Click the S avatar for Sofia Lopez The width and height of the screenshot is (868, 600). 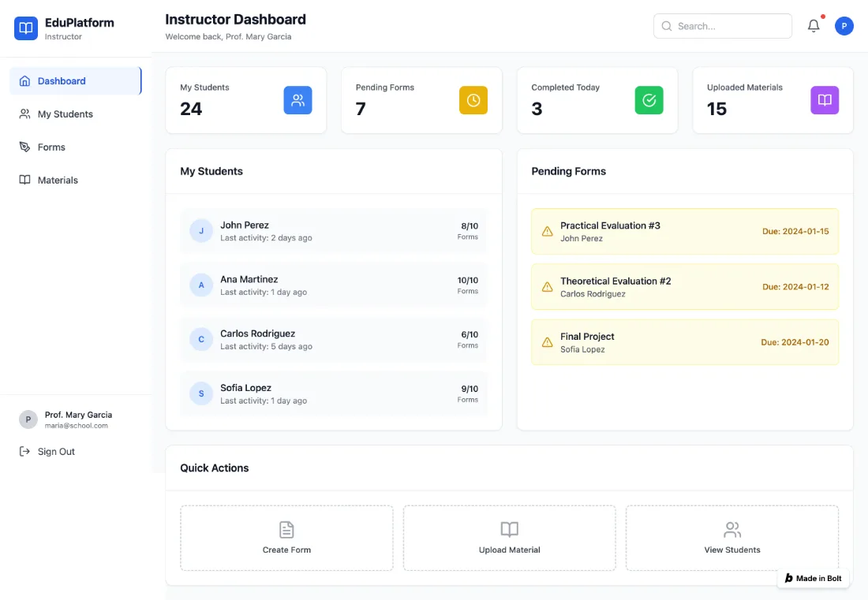[x=201, y=393]
